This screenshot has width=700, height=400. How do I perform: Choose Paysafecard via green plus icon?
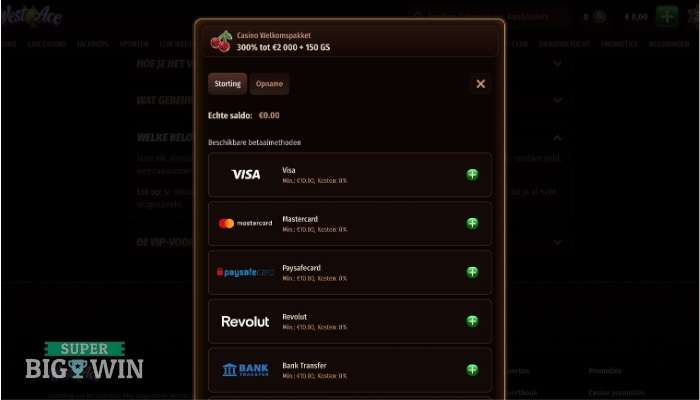(x=472, y=272)
